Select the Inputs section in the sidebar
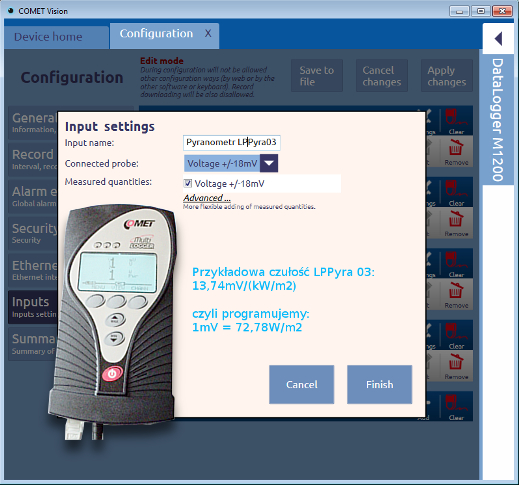 click(x=33, y=307)
